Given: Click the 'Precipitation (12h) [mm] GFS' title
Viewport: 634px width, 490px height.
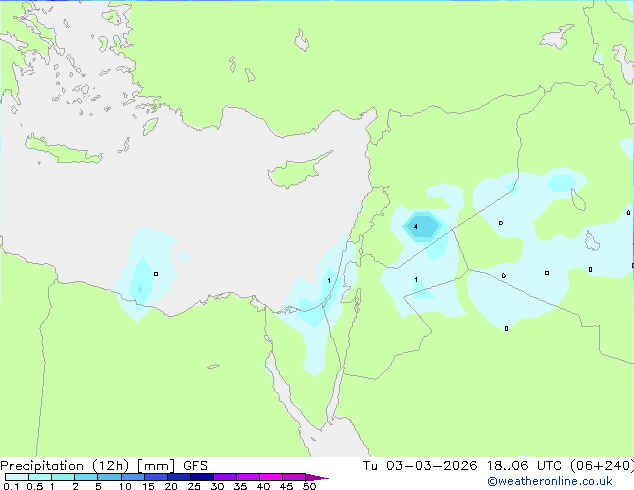Looking at the screenshot, I should (x=104, y=466).
